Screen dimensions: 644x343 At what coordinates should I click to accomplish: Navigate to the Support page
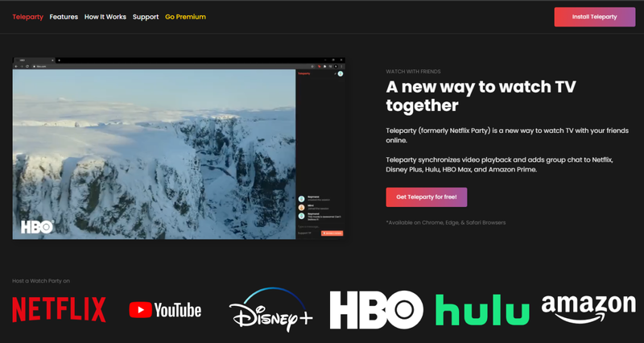coord(146,16)
